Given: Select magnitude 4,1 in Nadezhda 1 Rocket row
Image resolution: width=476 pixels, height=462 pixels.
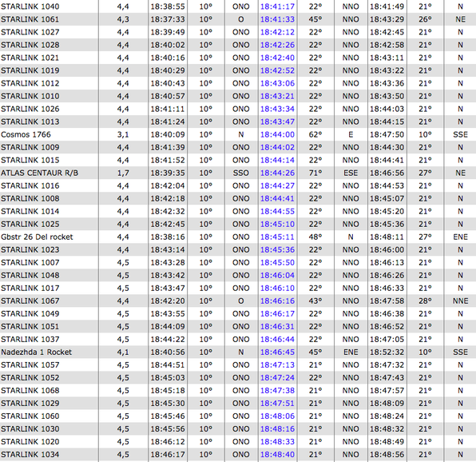Looking at the screenshot, I should click(123, 352).
